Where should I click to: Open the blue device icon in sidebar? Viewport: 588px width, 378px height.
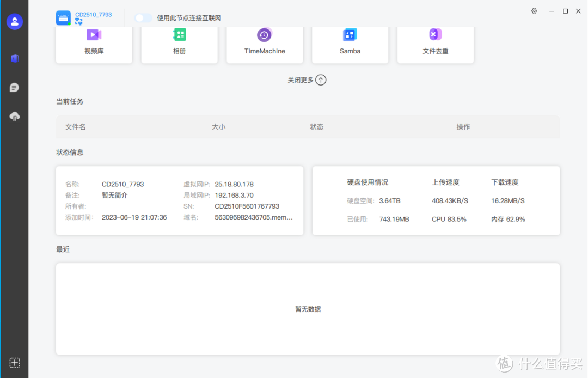pos(15,58)
